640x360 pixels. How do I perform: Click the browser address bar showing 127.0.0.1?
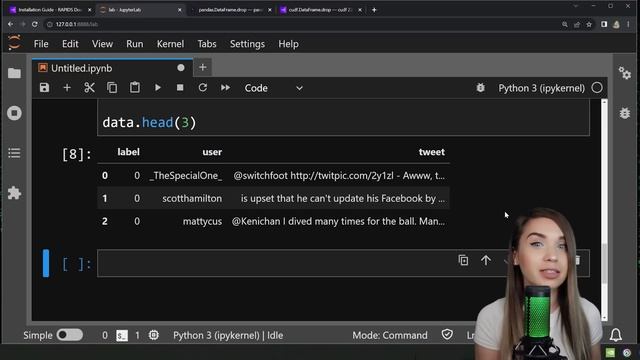click(x=302, y=24)
